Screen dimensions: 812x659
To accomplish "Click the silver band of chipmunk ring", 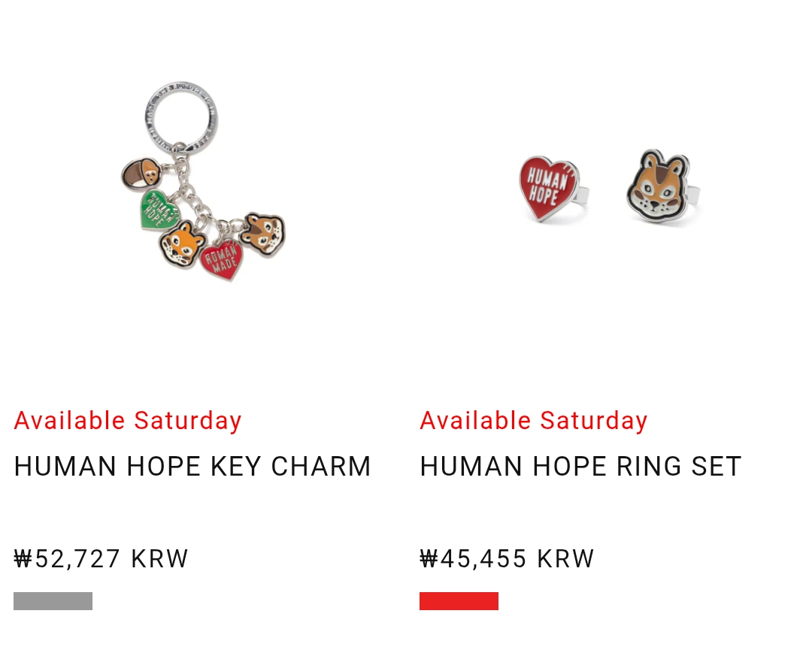I will tap(693, 194).
